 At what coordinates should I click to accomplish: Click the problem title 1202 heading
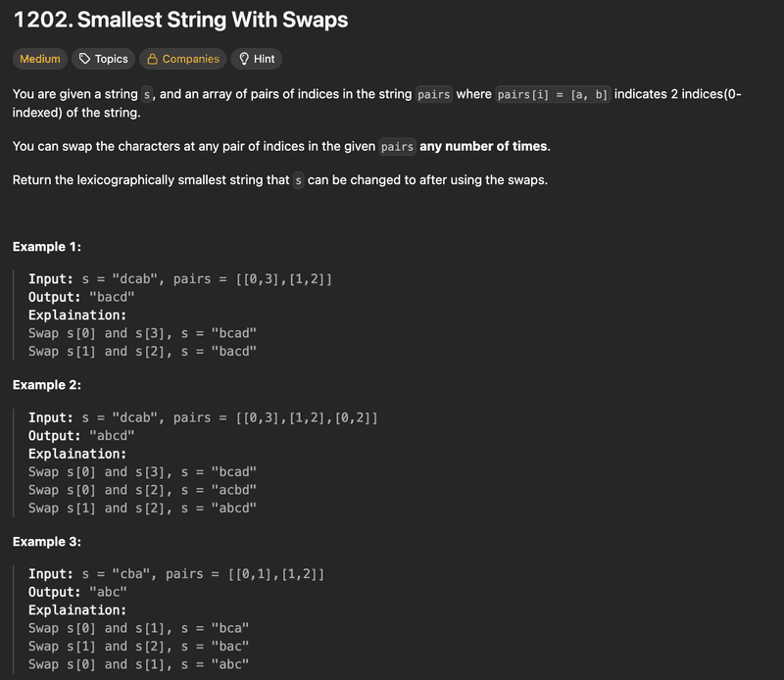pyautogui.click(x=180, y=20)
